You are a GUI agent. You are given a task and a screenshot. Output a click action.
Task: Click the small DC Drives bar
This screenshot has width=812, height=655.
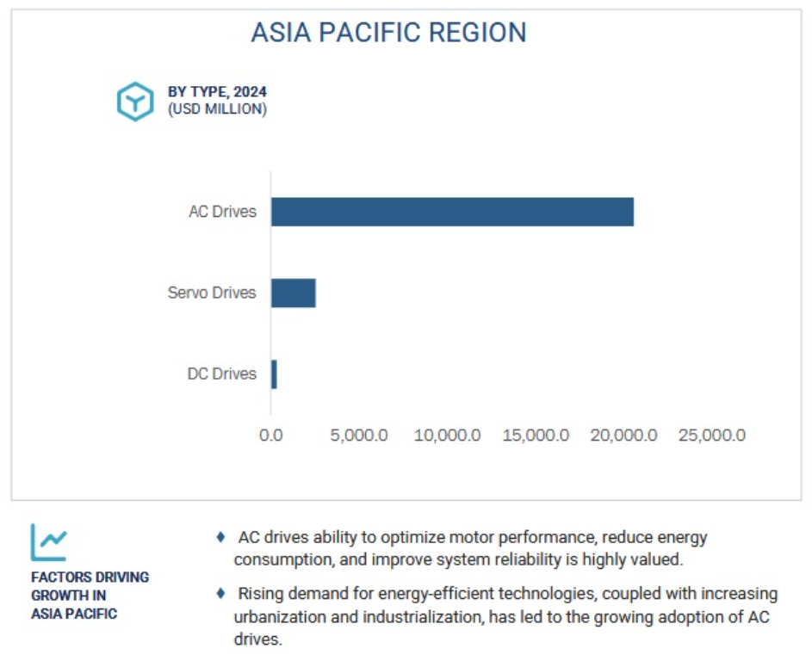click(x=274, y=374)
